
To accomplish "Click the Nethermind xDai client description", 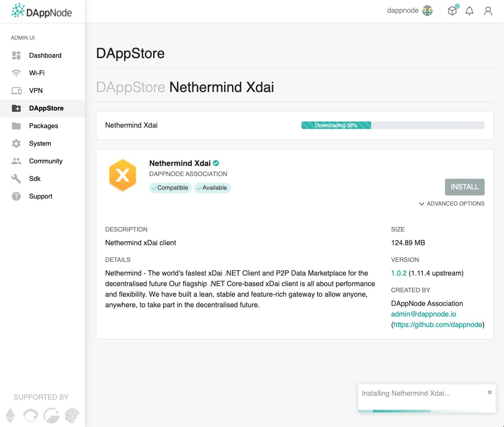I will tap(140, 243).
